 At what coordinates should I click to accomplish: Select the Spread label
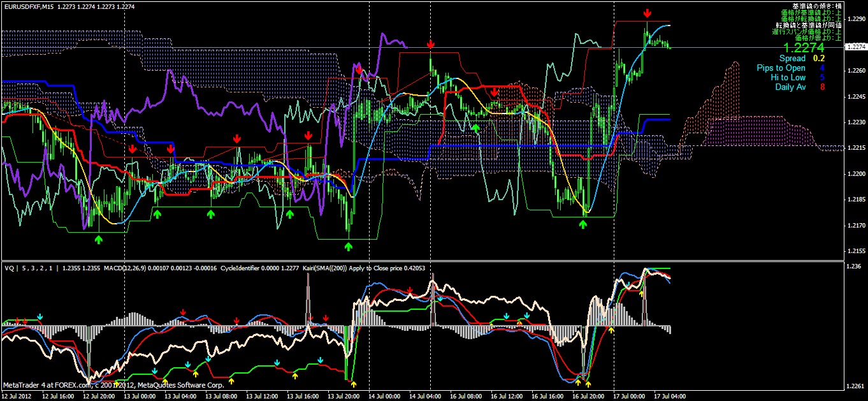[793, 59]
